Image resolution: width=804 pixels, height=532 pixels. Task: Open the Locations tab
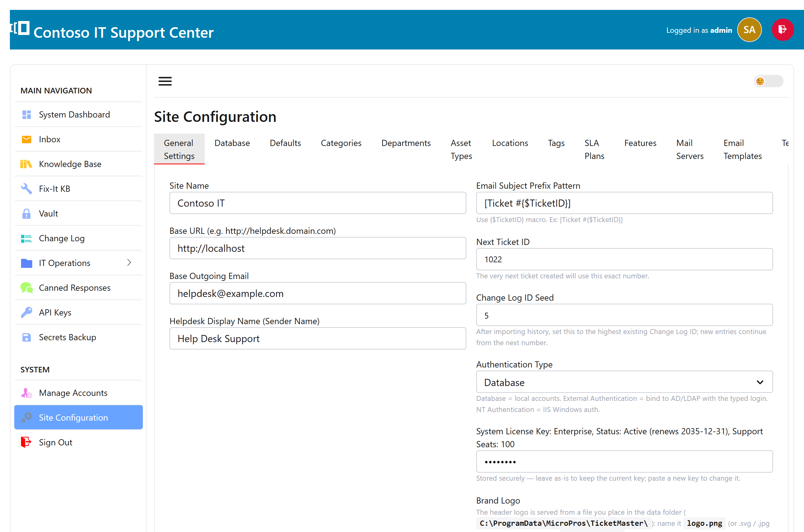(510, 143)
